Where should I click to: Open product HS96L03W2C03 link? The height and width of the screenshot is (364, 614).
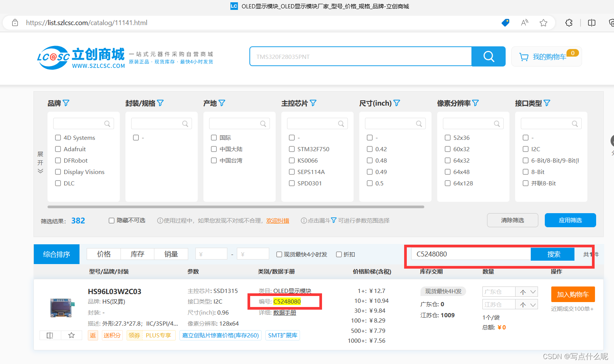[x=114, y=291]
